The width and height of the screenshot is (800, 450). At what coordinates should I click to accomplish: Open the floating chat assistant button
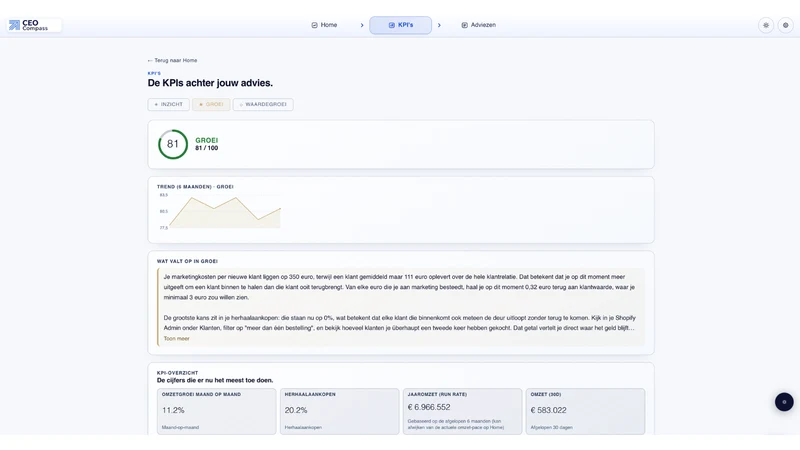tap(784, 402)
